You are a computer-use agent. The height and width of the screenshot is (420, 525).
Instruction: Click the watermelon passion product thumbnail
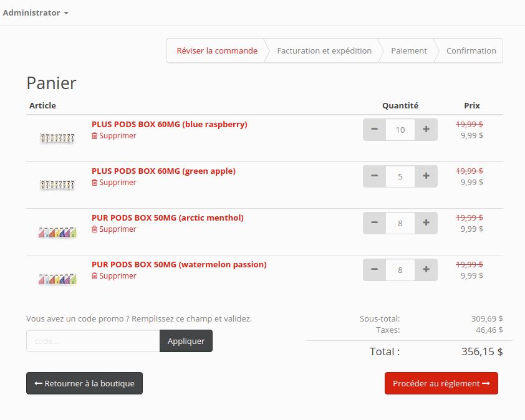click(57, 279)
